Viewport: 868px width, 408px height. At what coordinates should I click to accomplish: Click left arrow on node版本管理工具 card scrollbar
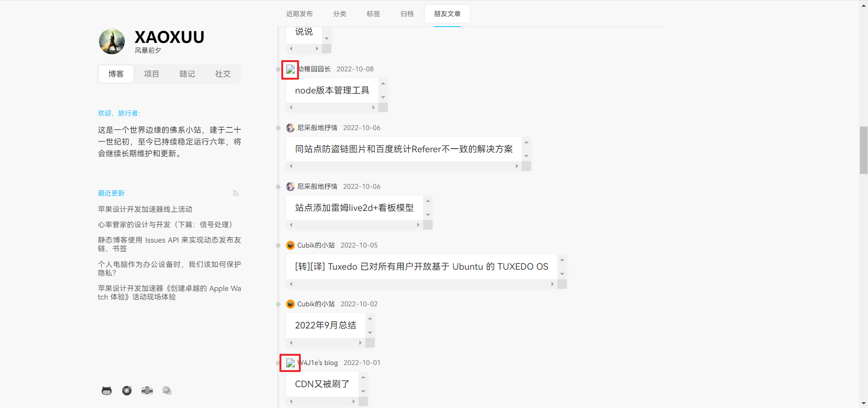pos(291,108)
